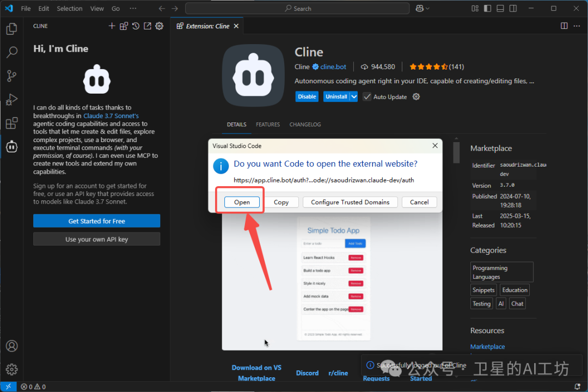Open the Explorer view in activity bar
Viewport: 588px width, 392px height.
(x=11, y=29)
